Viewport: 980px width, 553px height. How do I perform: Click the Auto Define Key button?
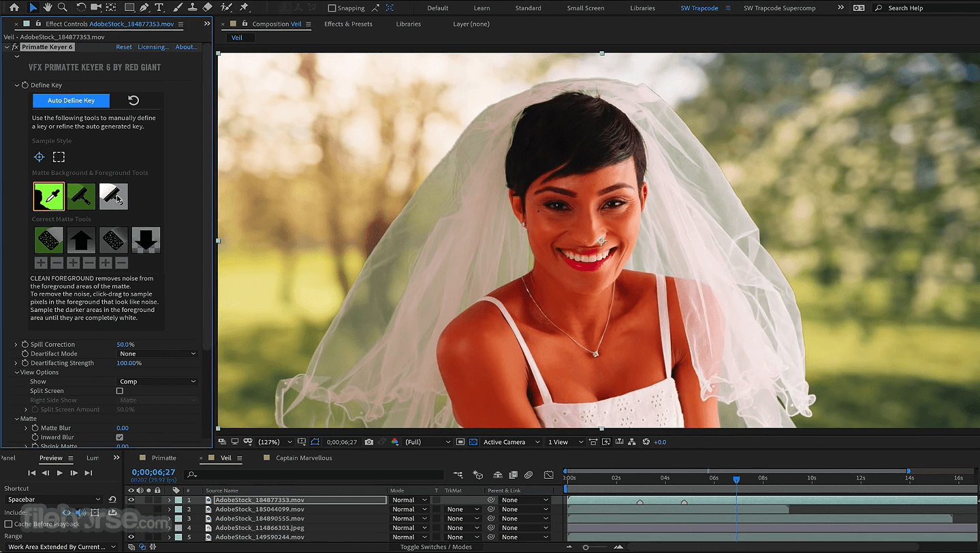coord(71,100)
